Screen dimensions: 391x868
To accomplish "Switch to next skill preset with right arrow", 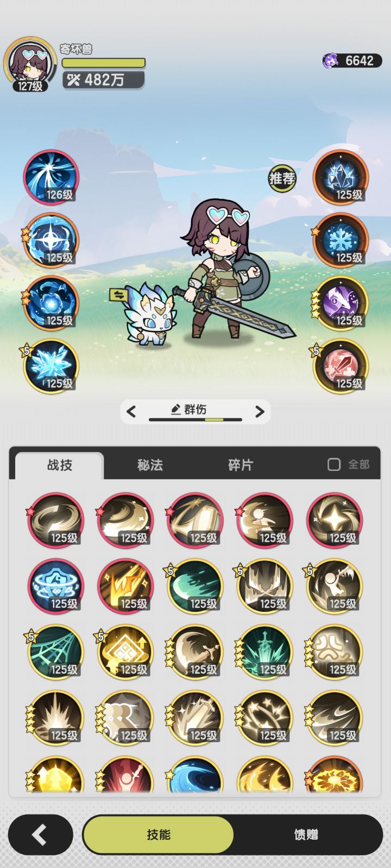I will coord(260,411).
